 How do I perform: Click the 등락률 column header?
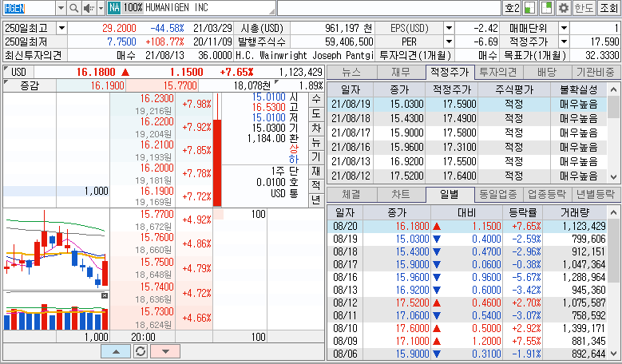[x=522, y=212]
